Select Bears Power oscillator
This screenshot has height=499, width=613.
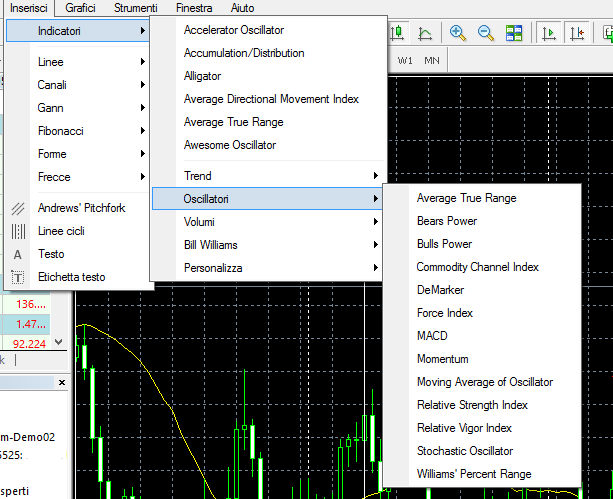pos(447,221)
